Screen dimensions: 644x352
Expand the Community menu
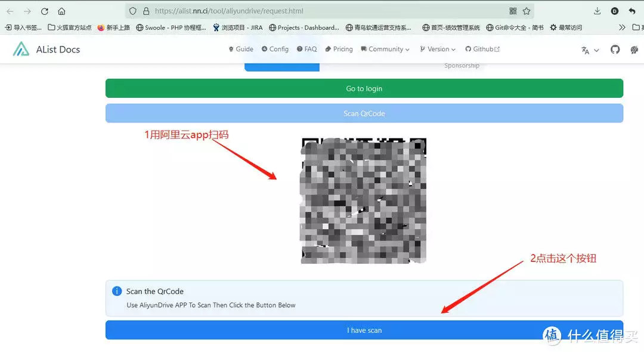click(385, 49)
